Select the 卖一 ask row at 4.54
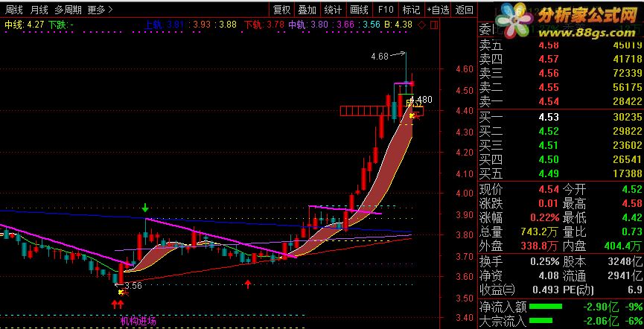Screen dimensions: 644x329 [x=561, y=101]
